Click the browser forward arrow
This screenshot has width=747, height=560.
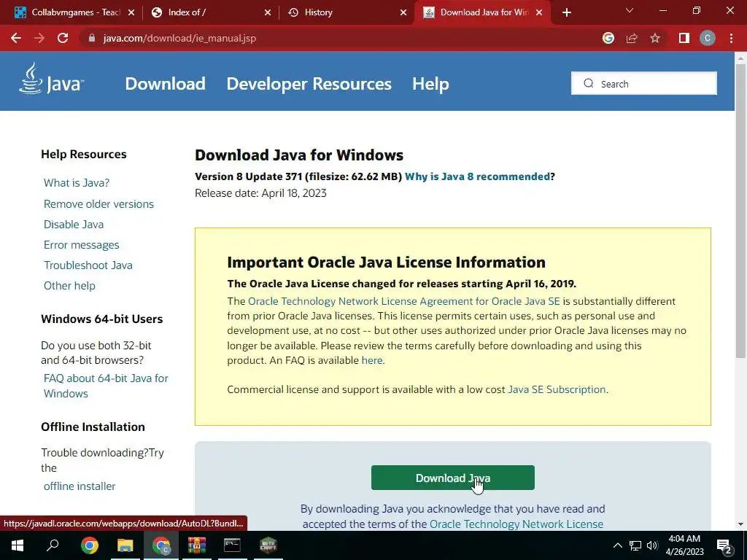(39, 38)
